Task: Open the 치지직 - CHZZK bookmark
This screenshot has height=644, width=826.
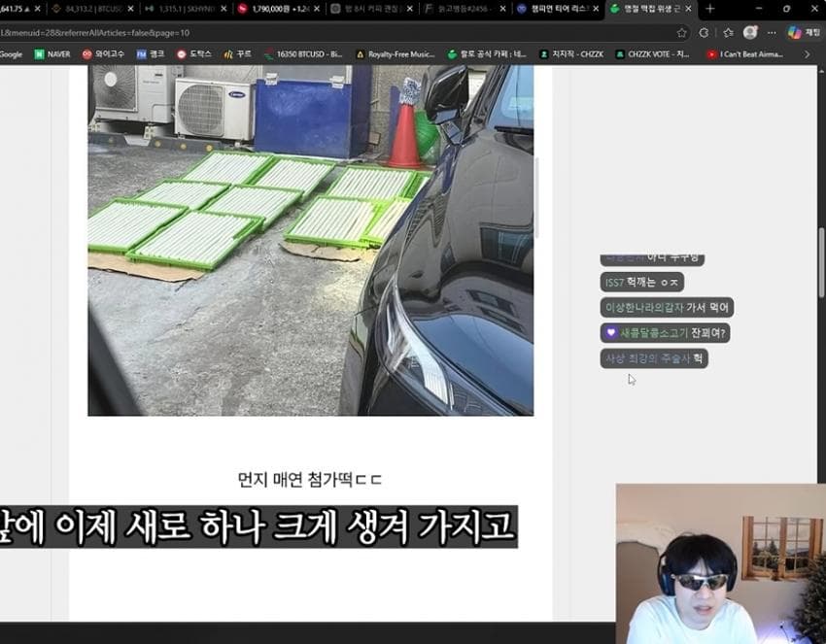Action: 571,54
